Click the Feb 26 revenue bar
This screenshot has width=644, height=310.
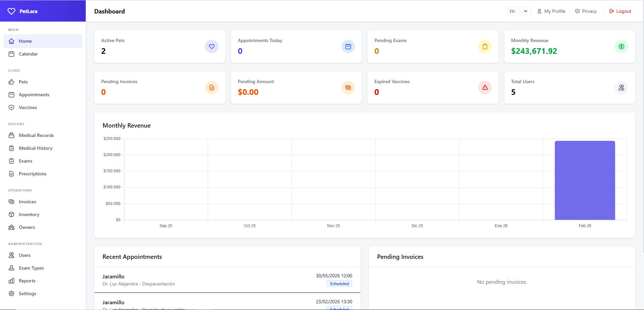coord(585,180)
